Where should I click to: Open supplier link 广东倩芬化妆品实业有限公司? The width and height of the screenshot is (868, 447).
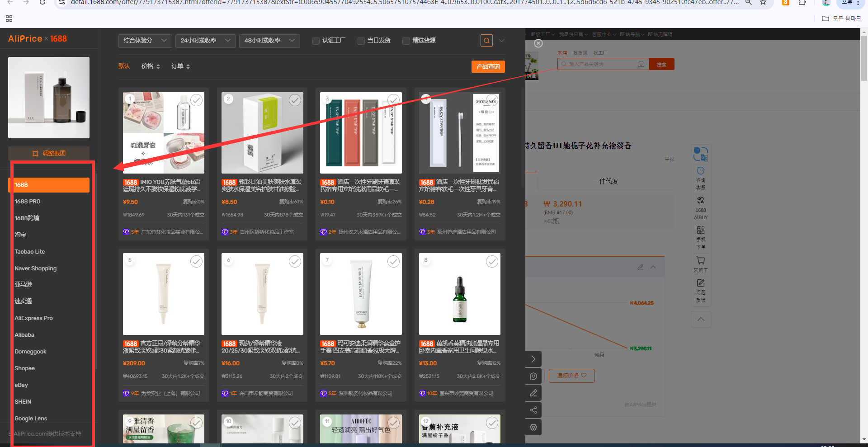172,232
